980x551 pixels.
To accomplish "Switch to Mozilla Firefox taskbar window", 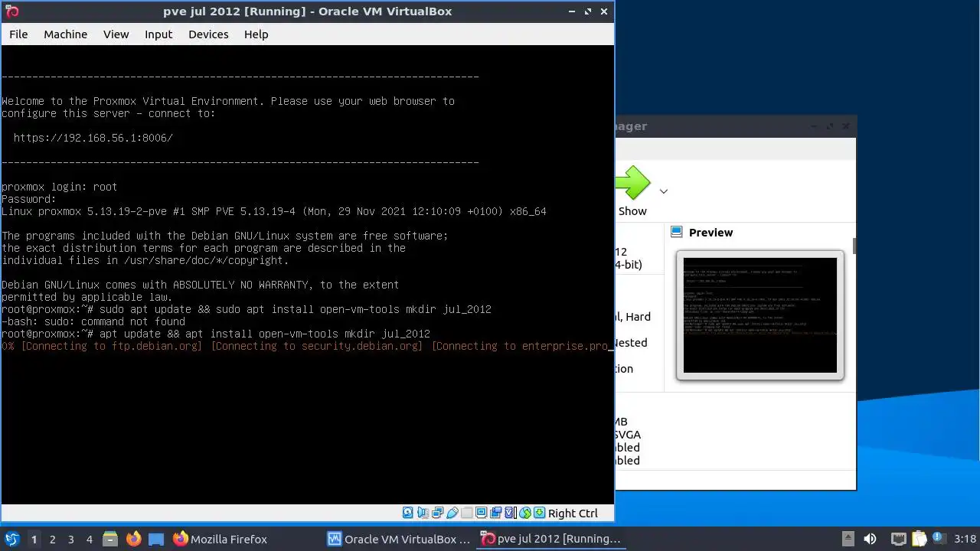I will (x=220, y=539).
